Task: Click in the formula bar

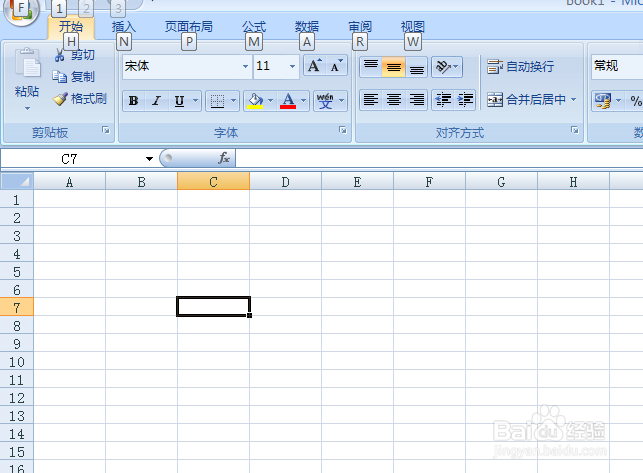Action: click(439, 158)
